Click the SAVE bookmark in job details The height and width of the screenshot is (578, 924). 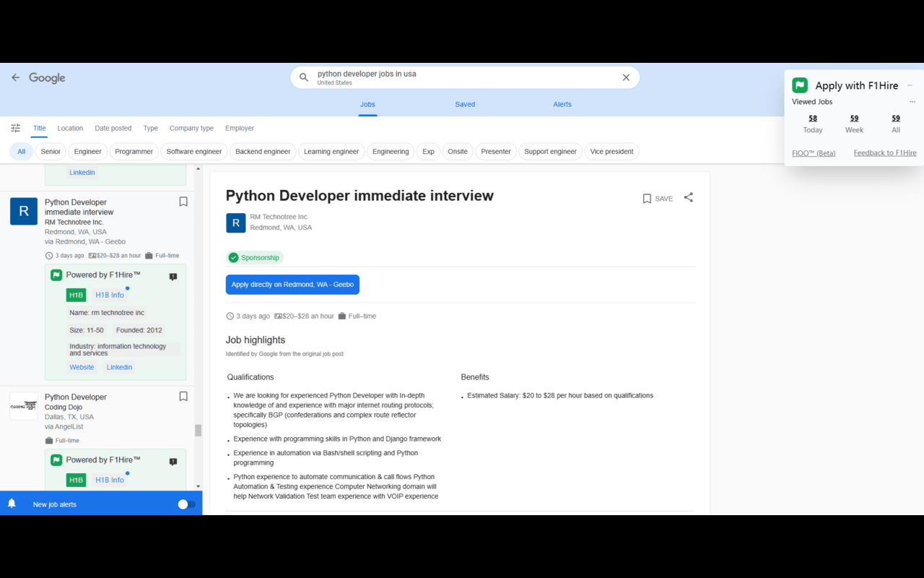[x=658, y=199]
